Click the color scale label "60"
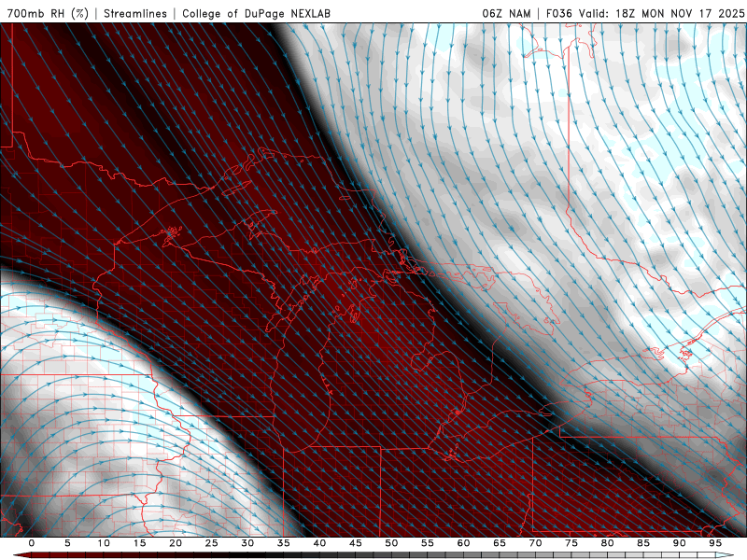The width and height of the screenshot is (747, 560). 463,543
